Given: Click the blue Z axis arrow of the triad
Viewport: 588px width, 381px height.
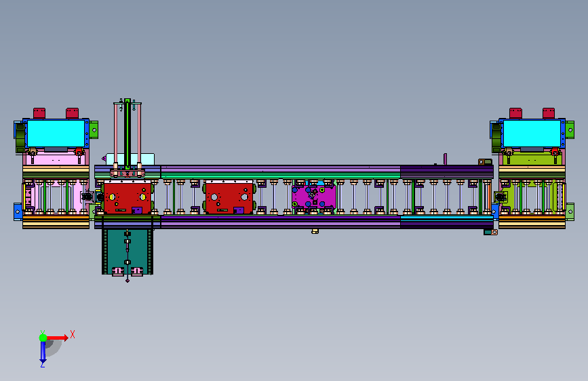Looking at the screenshot, I should (43, 351).
